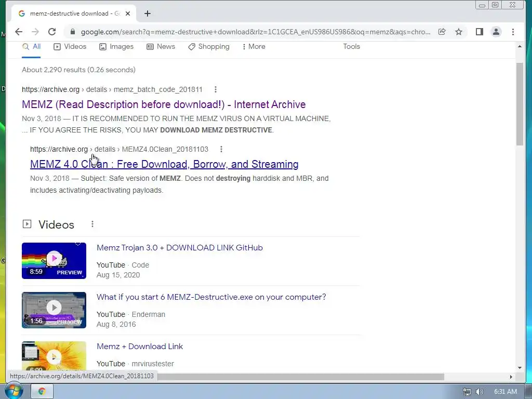The height and width of the screenshot is (399, 532).
Task: Open options for memz_batch_code result
Action: click(216, 89)
